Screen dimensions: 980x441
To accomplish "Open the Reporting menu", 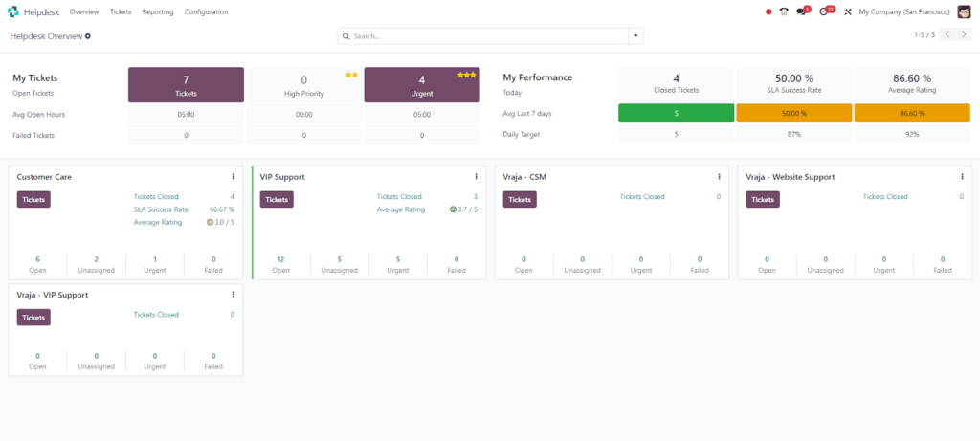I will (x=157, y=11).
